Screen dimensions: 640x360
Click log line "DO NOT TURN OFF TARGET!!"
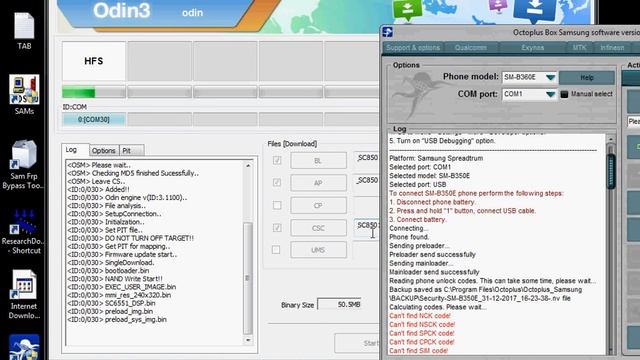click(131, 238)
